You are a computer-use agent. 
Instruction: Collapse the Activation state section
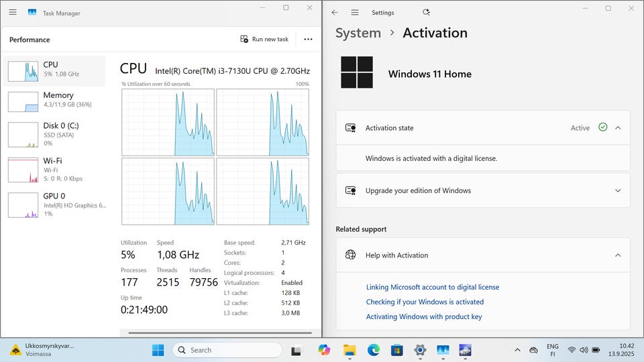tap(618, 128)
